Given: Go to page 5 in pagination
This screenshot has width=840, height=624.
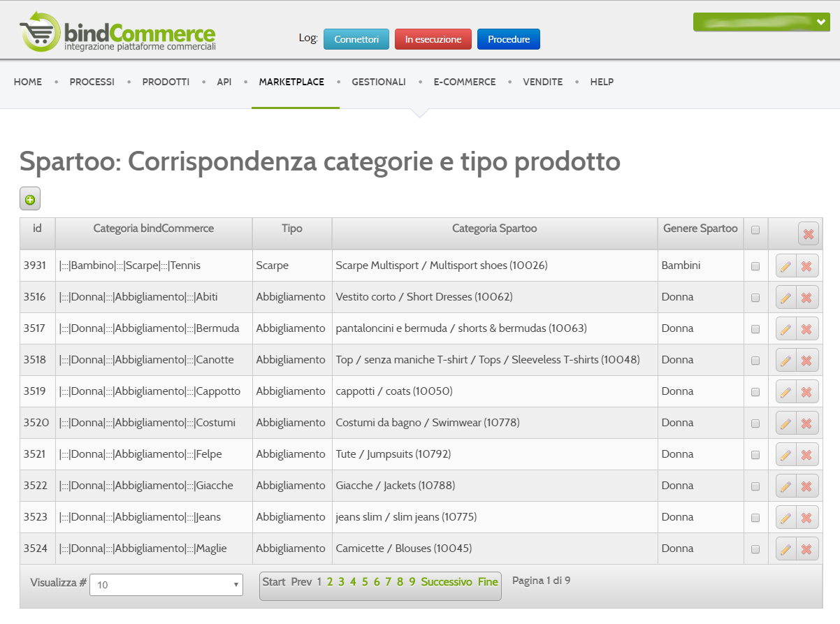Looking at the screenshot, I should (x=365, y=581).
